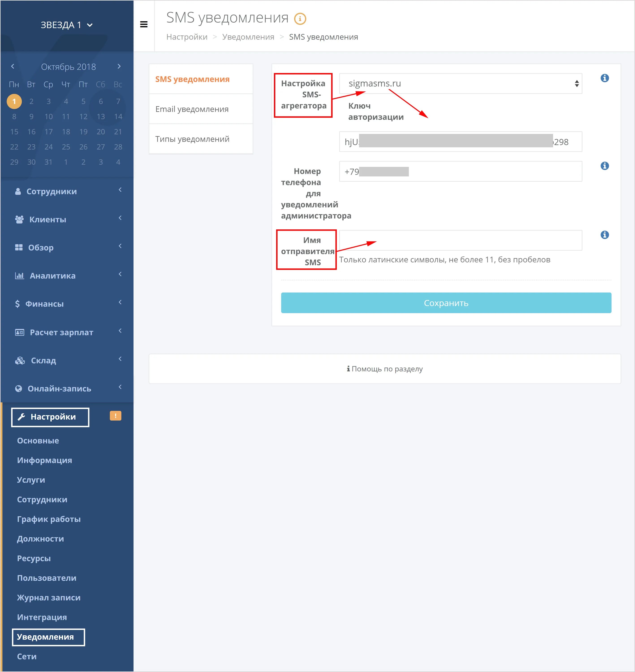
Task: Click the hamburger menu icon
Action: (144, 24)
